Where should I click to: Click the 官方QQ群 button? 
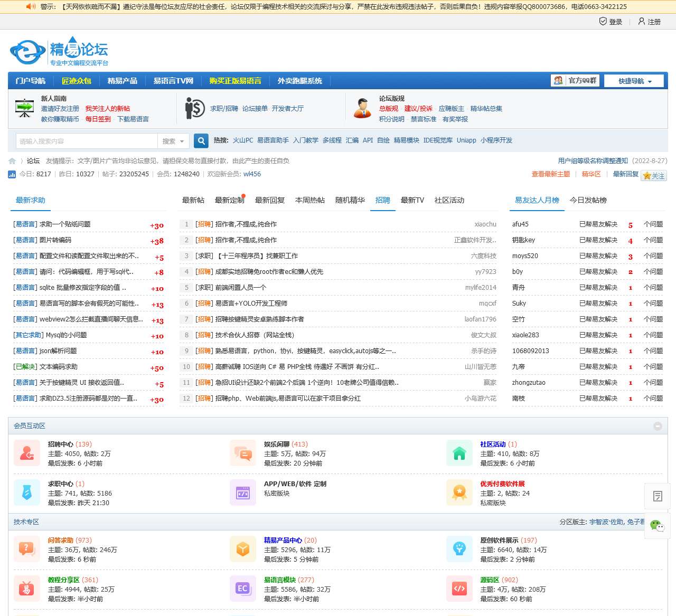pos(575,81)
